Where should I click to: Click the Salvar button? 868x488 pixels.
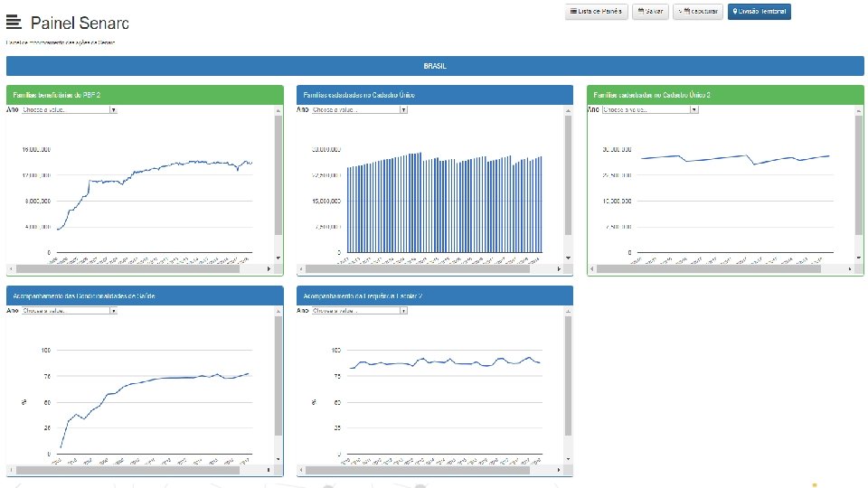(x=650, y=12)
